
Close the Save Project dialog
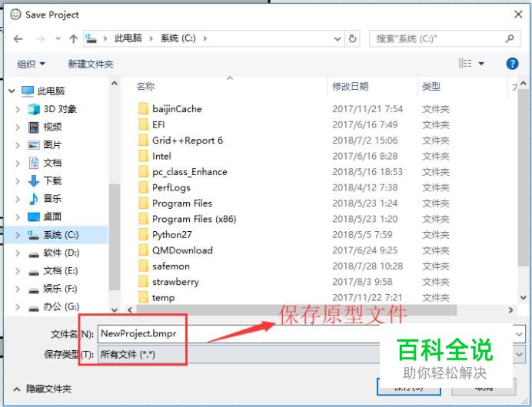coord(518,15)
